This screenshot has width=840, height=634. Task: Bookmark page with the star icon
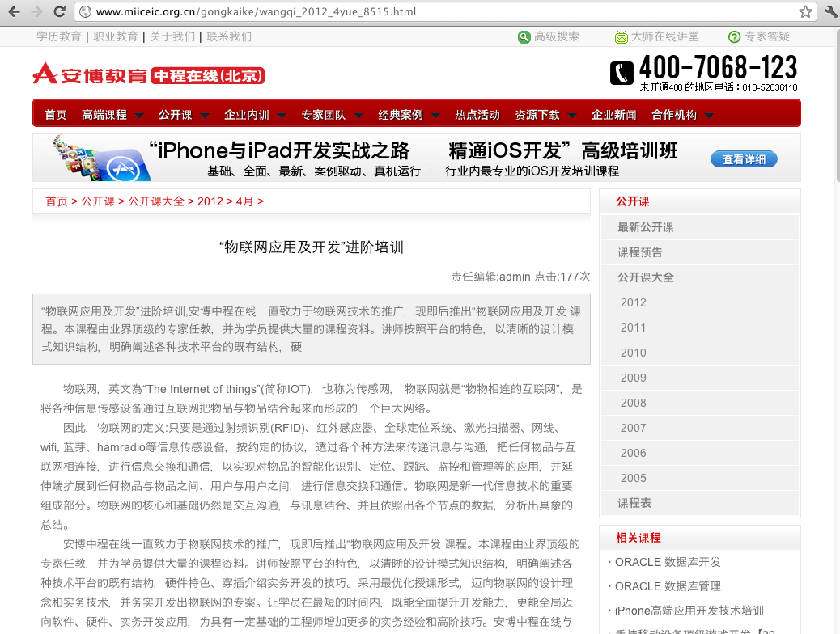[x=805, y=11]
